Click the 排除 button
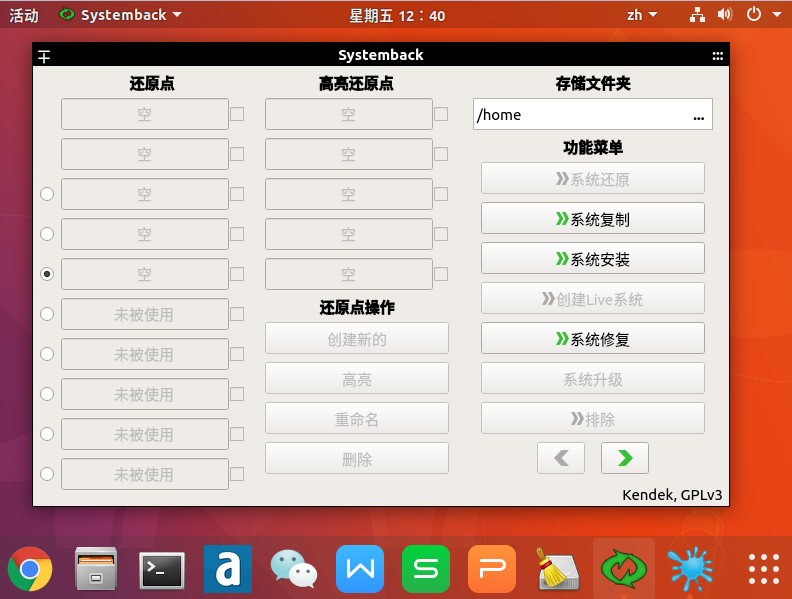The image size is (792, 599). click(592, 418)
